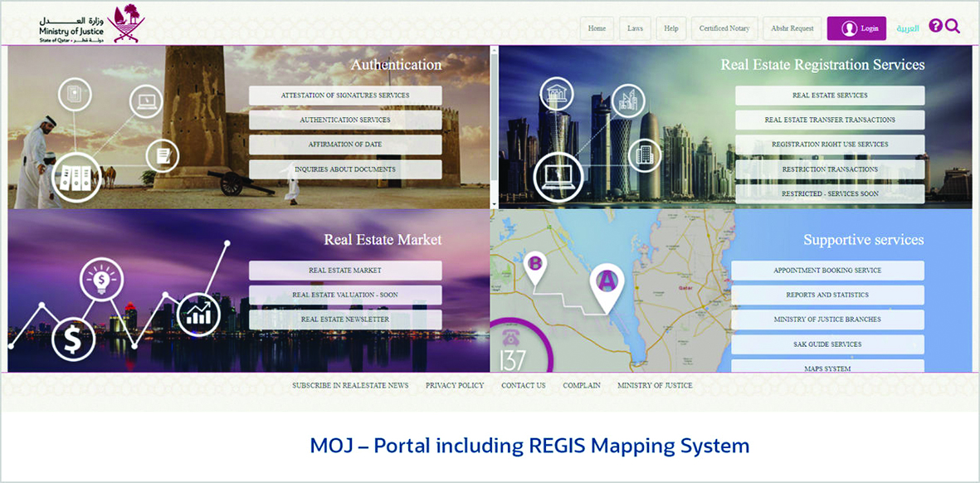Open Appointment Booking Service
This screenshot has width=980, height=483.
[827, 271]
